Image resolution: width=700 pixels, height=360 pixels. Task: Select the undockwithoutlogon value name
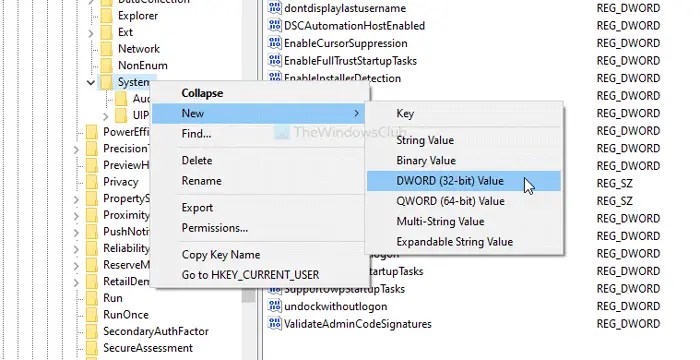click(336, 306)
